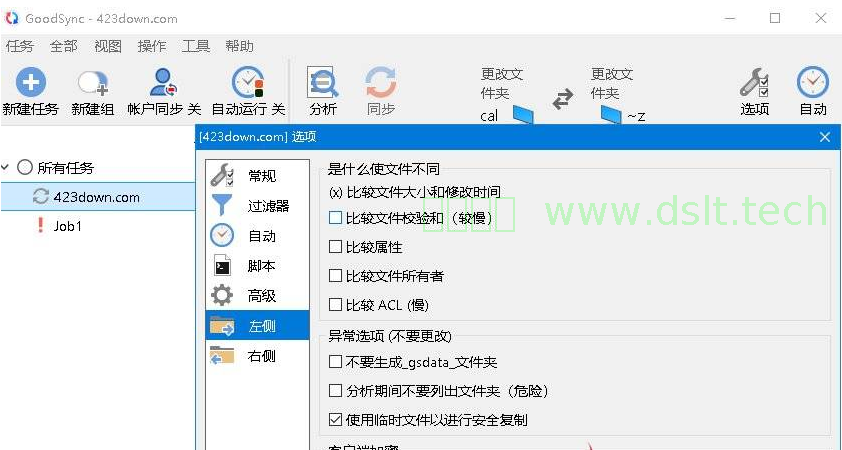The height and width of the screenshot is (450, 842).
Task: Select 423down.com job in task list
Action: point(97,197)
